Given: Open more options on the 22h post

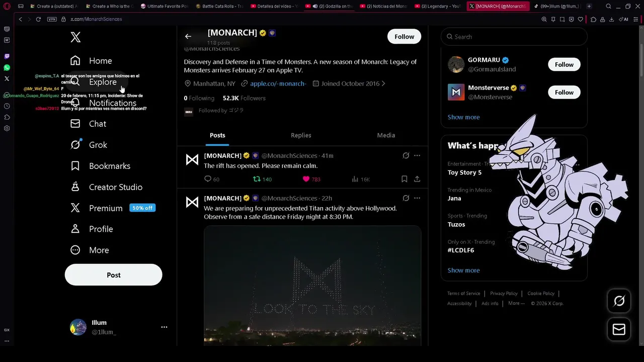Looking at the screenshot, I should [417, 198].
